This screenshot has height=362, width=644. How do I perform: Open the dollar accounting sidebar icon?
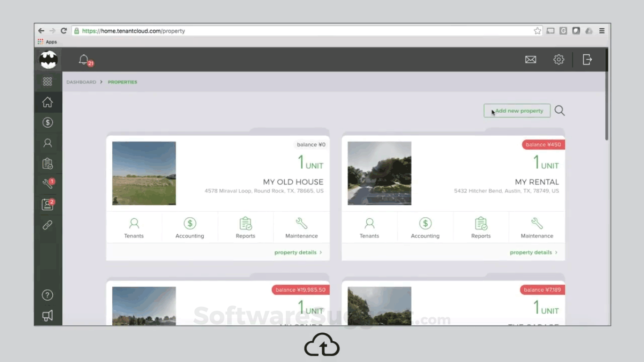pyautogui.click(x=48, y=123)
